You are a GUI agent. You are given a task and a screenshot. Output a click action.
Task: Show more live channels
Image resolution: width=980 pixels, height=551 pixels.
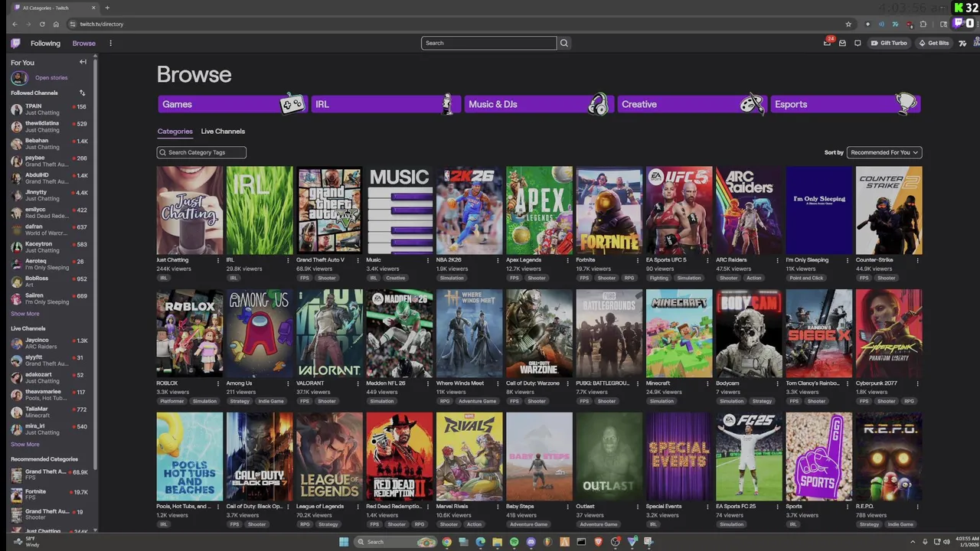click(25, 445)
